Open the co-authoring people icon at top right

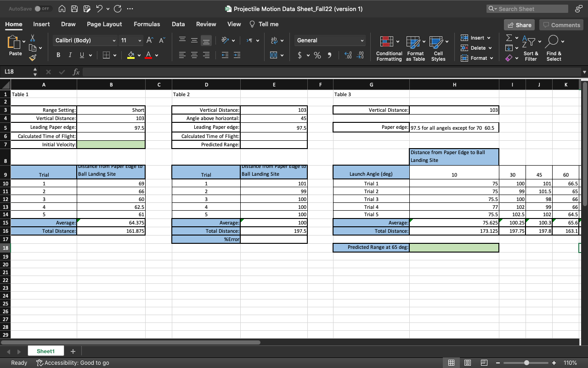578,9
